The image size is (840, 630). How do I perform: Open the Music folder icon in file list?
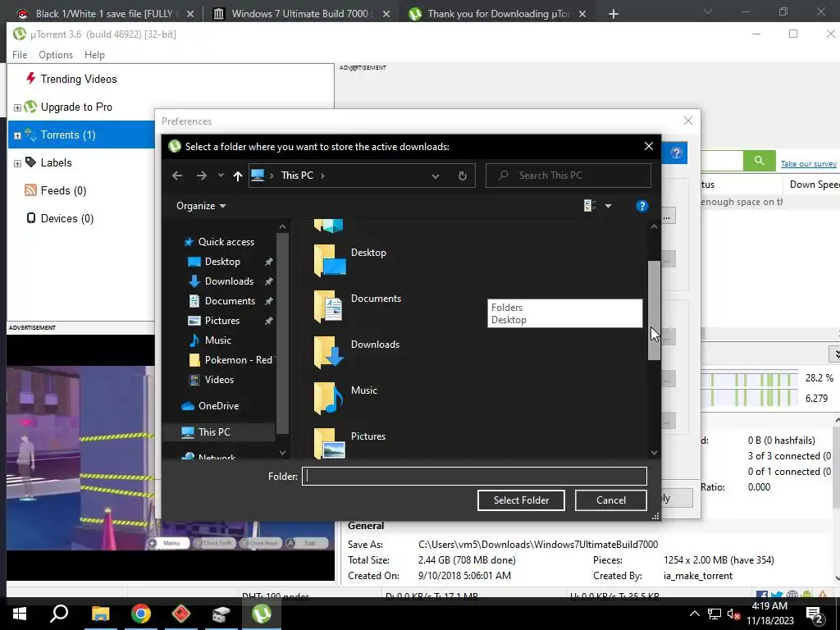pyautogui.click(x=328, y=398)
